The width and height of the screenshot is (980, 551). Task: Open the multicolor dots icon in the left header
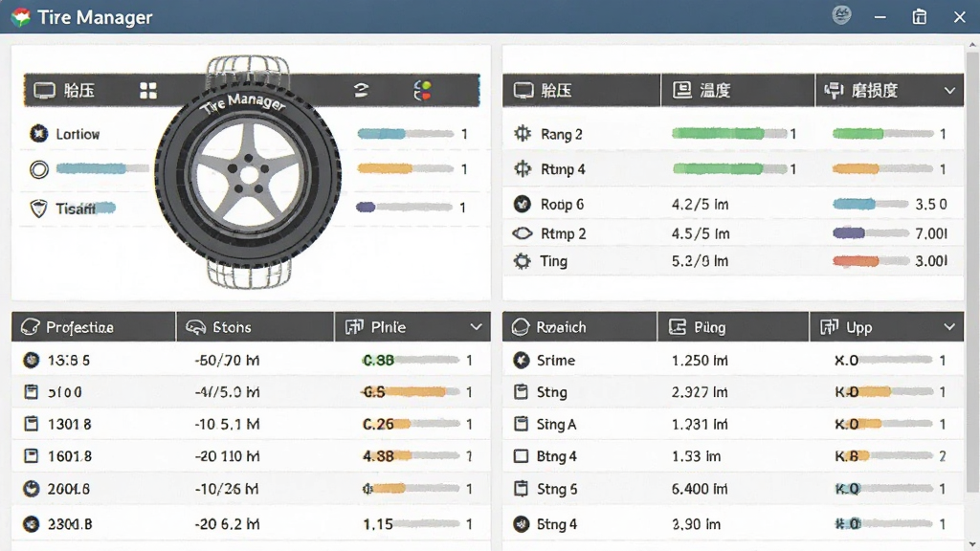[422, 91]
